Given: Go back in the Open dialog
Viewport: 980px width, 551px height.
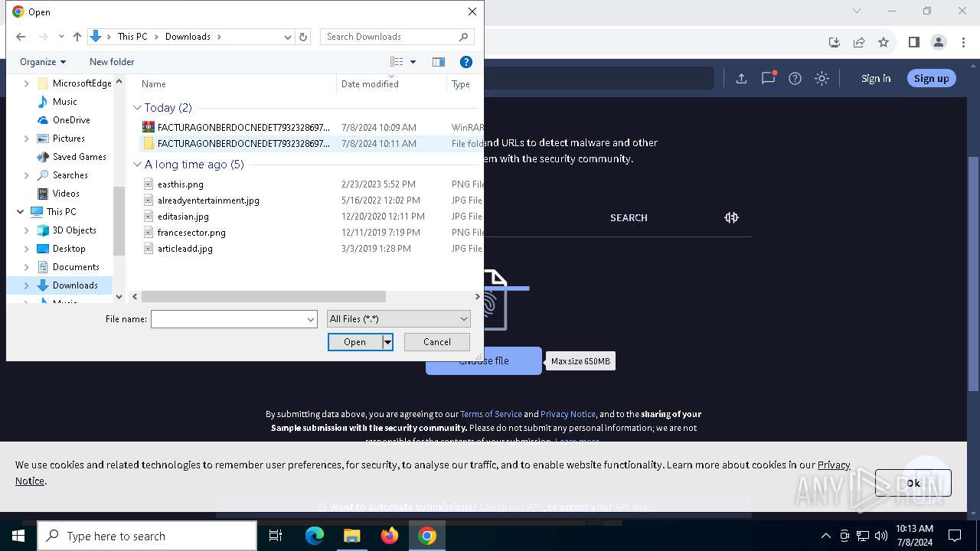Looking at the screenshot, I should [x=21, y=37].
